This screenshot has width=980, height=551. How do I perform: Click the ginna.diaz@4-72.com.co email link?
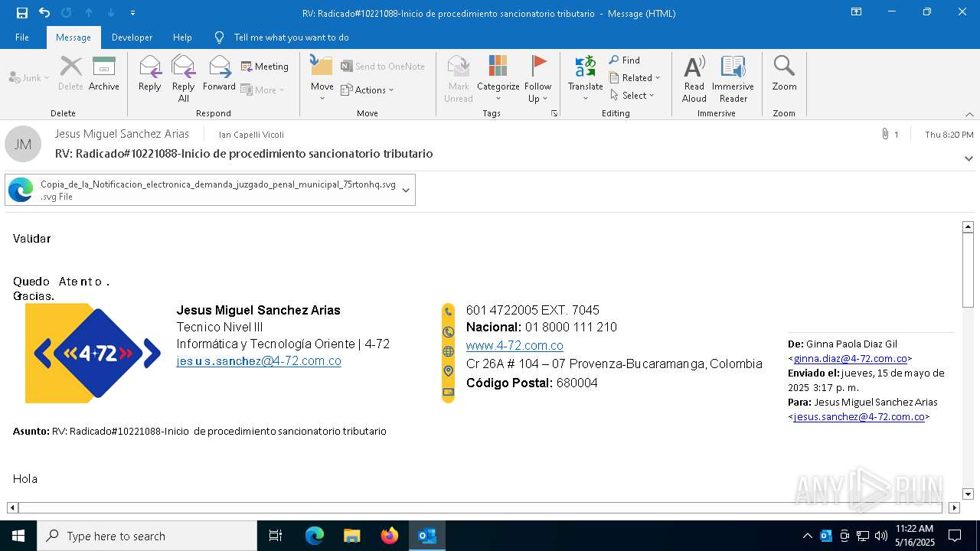click(x=850, y=358)
